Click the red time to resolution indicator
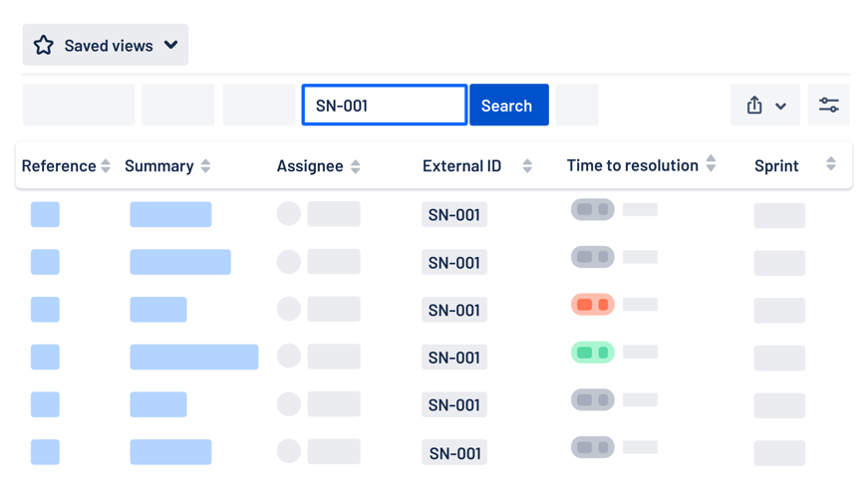 click(x=592, y=304)
